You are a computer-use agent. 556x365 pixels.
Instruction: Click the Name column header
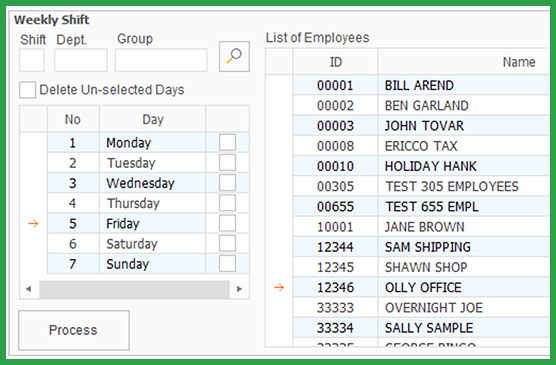464,62
